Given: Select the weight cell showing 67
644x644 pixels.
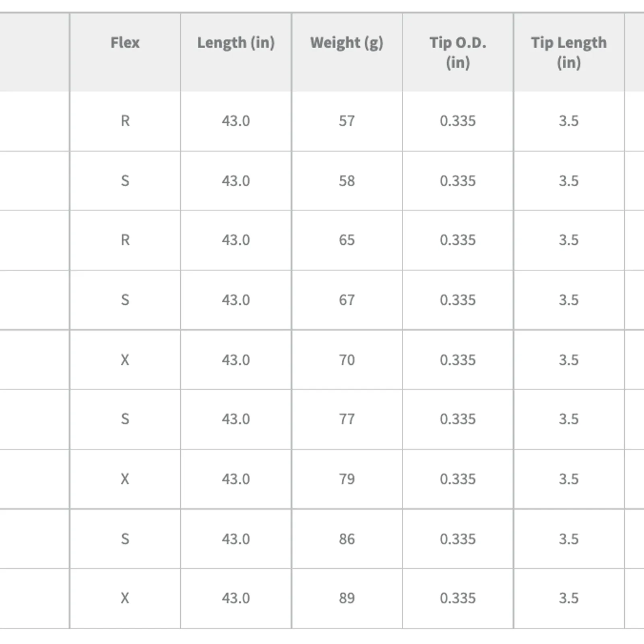Looking at the screenshot, I should click(347, 300).
